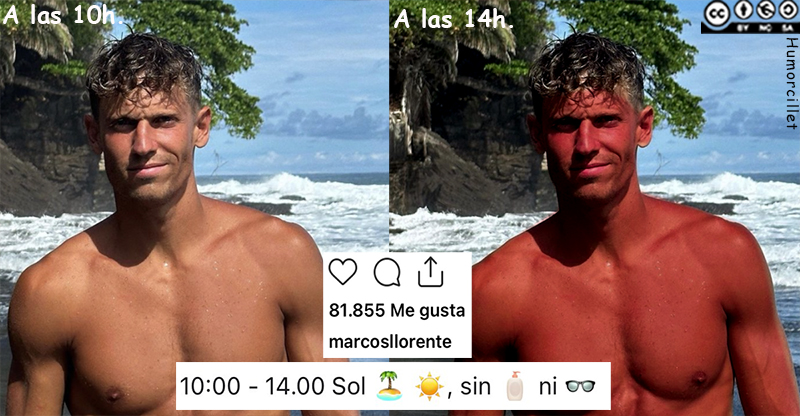This screenshot has height=416, width=800.
Task: Click the Humorcillet watermark text
Action: click(791, 83)
